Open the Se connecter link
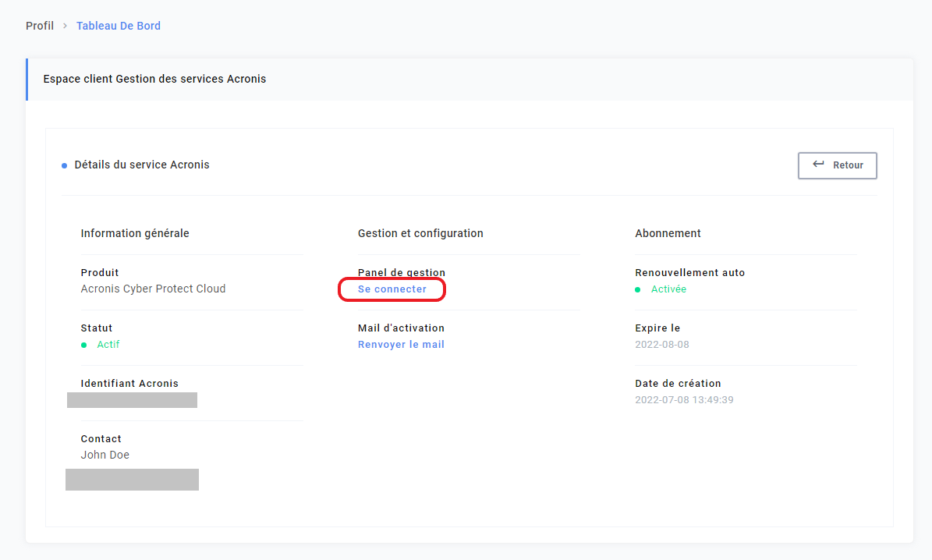The image size is (932, 560). 392,289
